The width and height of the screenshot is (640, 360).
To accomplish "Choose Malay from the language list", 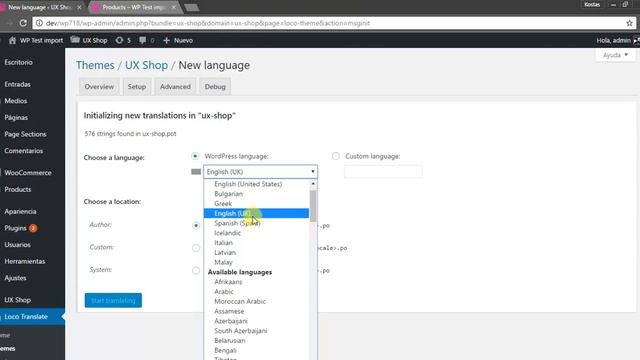I will pyautogui.click(x=256, y=262).
